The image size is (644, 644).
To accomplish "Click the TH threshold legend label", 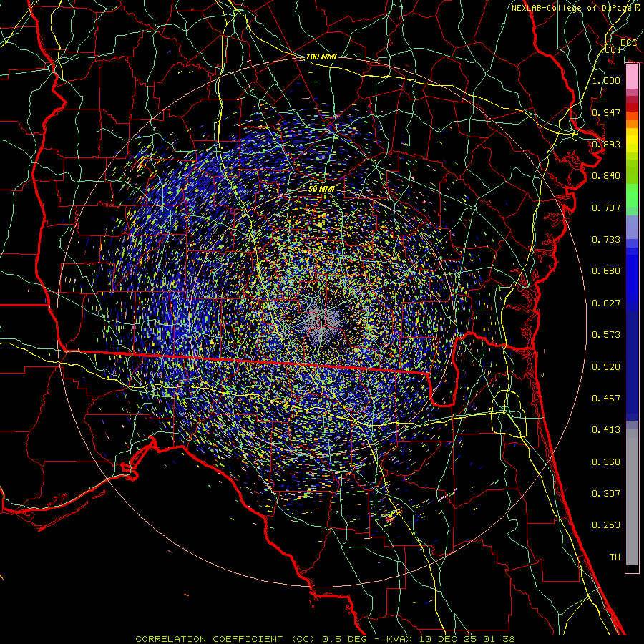I will click(x=615, y=557).
